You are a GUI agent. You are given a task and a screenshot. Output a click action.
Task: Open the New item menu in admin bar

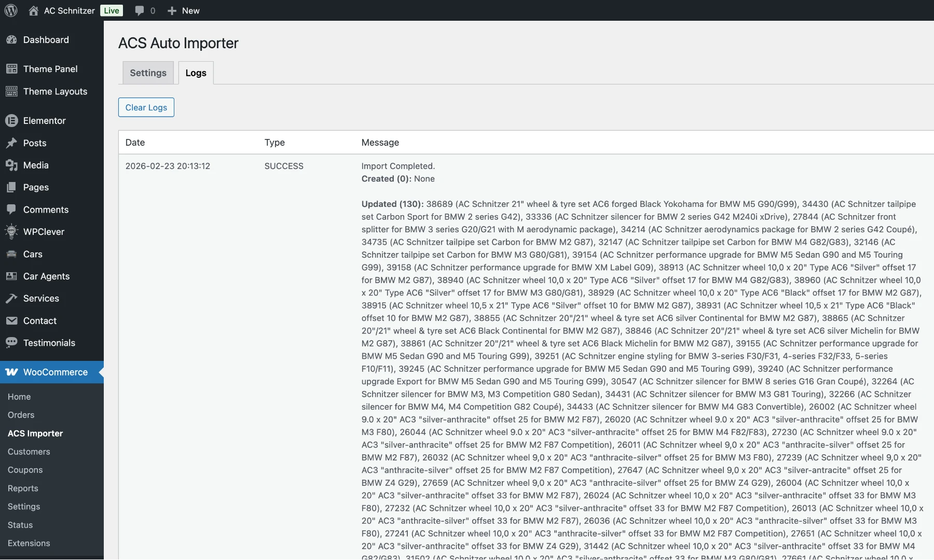pos(183,10)
